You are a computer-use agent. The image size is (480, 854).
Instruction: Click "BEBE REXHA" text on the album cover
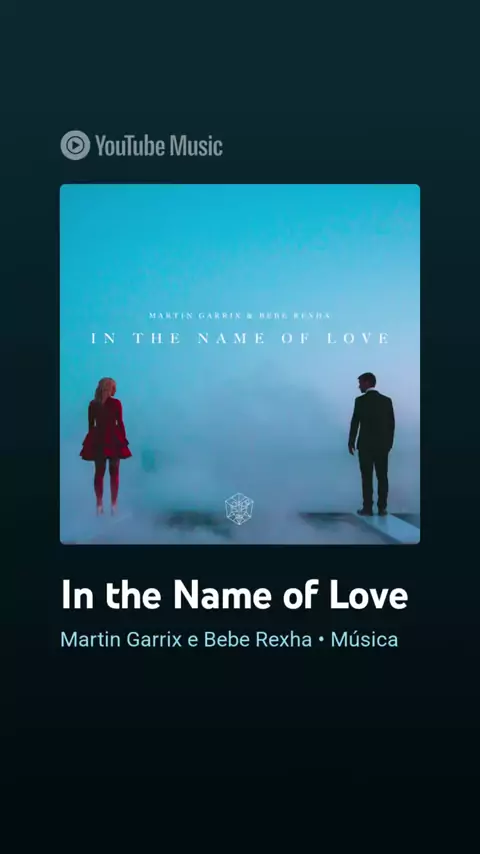coord(295,316)
